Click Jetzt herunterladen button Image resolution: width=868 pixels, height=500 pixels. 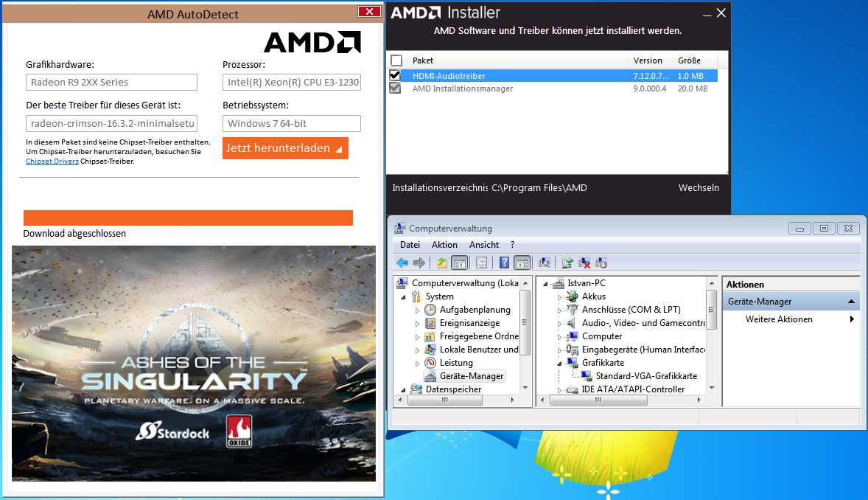[285, 148]
